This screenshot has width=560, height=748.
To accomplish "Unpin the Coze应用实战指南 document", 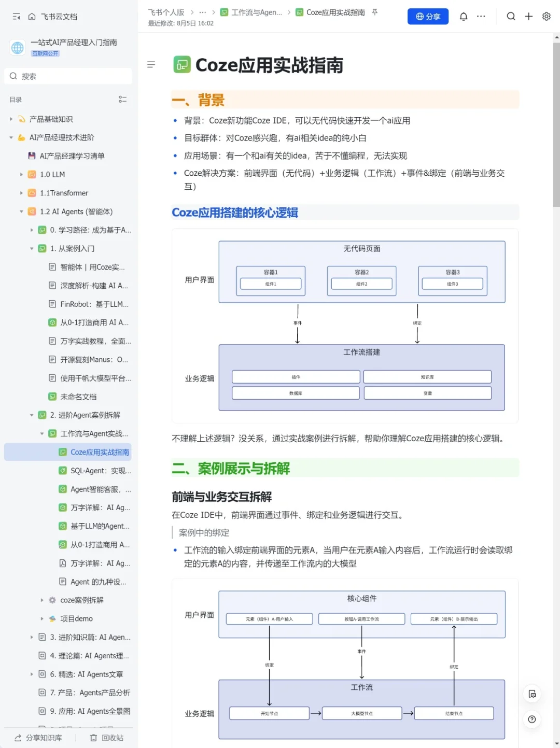I will [374, 12].
